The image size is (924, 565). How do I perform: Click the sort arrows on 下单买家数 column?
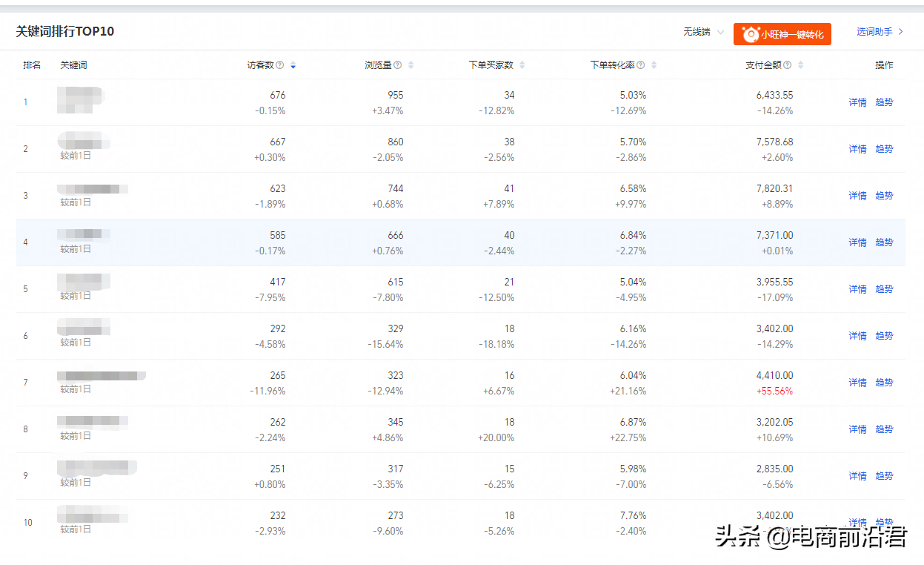coord(522,65)
